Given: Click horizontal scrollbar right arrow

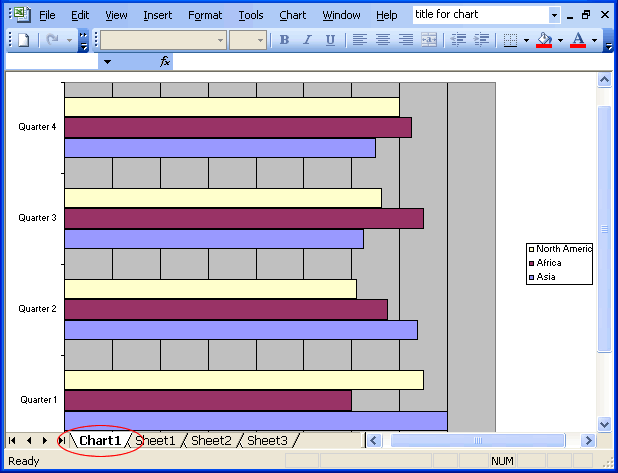Looking at the screenshot, I should [588, 440].
